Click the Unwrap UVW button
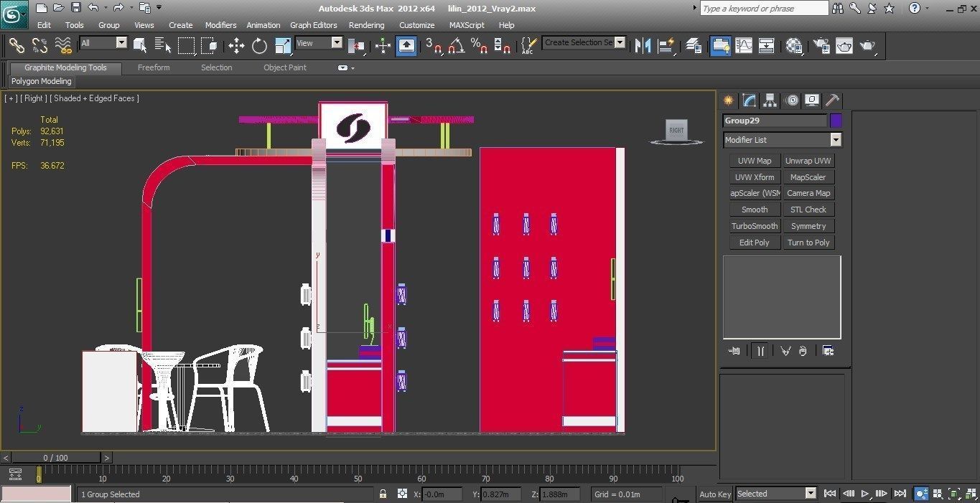 [x=808, y=161]
